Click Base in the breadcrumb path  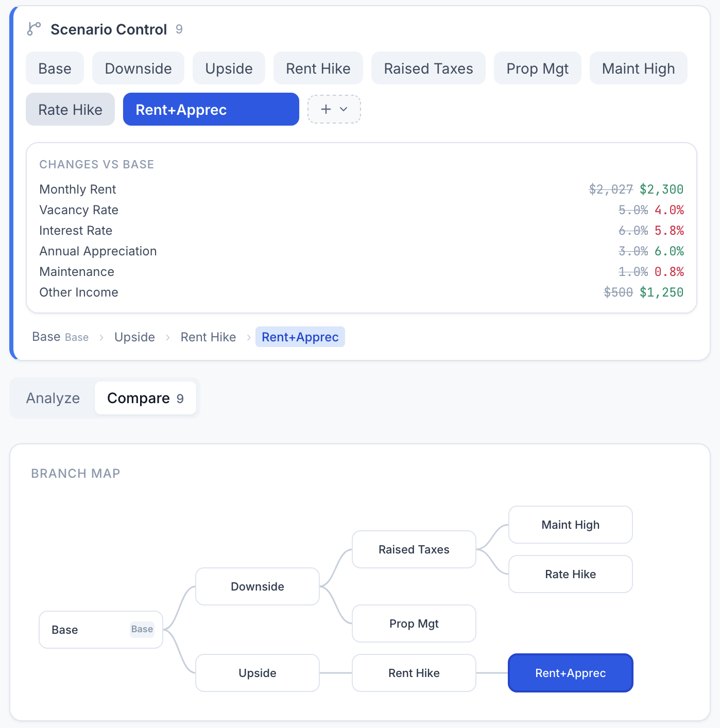(x=46, y=337)
